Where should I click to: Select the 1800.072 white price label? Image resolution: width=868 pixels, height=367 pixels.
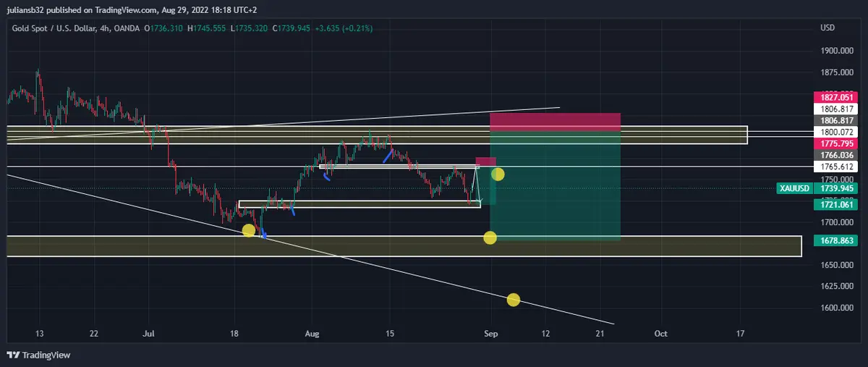835,132
